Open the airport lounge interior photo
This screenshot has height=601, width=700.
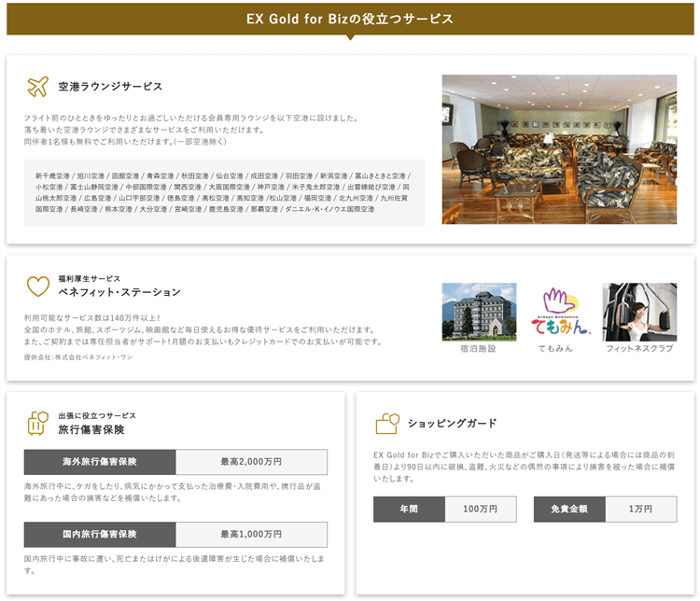[559, 149]
